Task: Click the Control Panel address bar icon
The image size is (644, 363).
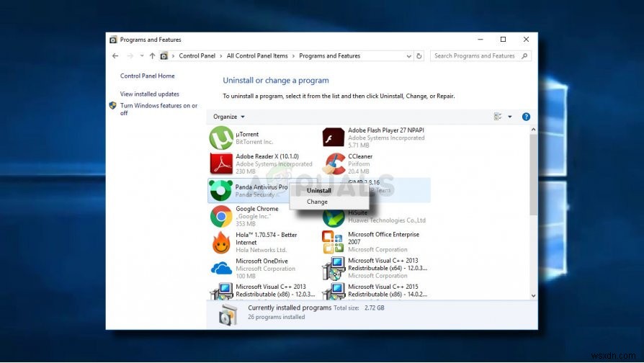Action: pyautogui.click(x=164, y=56)
